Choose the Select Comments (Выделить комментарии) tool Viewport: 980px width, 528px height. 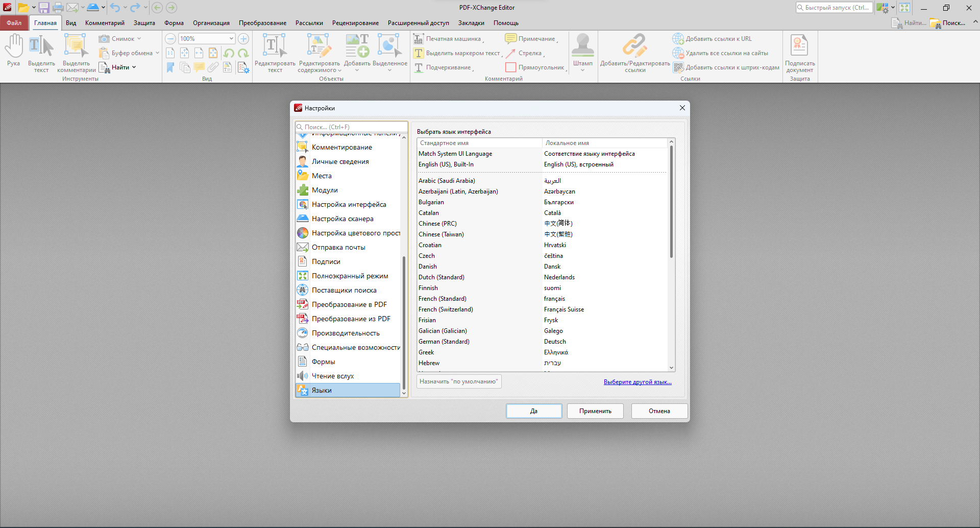(76, 53)
